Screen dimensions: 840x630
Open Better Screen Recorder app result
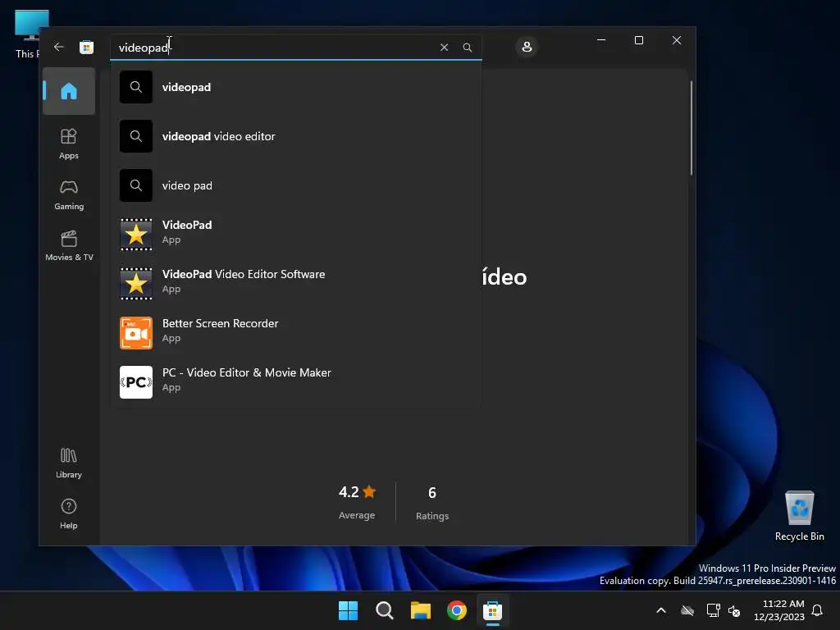(x=295, y=333)
